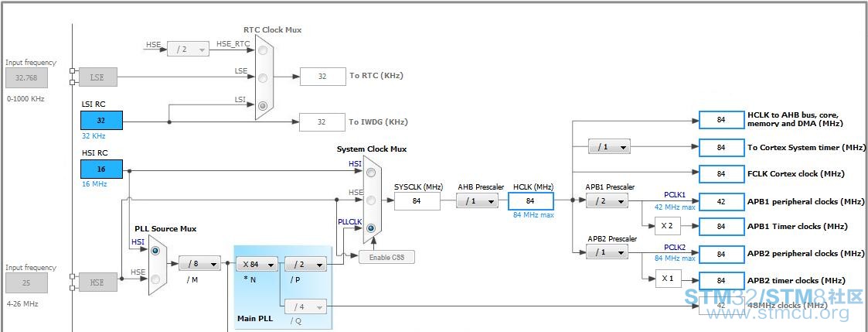Click the LSI RC 32 value box
The width and height of the screenshot is (868, 332).
coord(101,120)
